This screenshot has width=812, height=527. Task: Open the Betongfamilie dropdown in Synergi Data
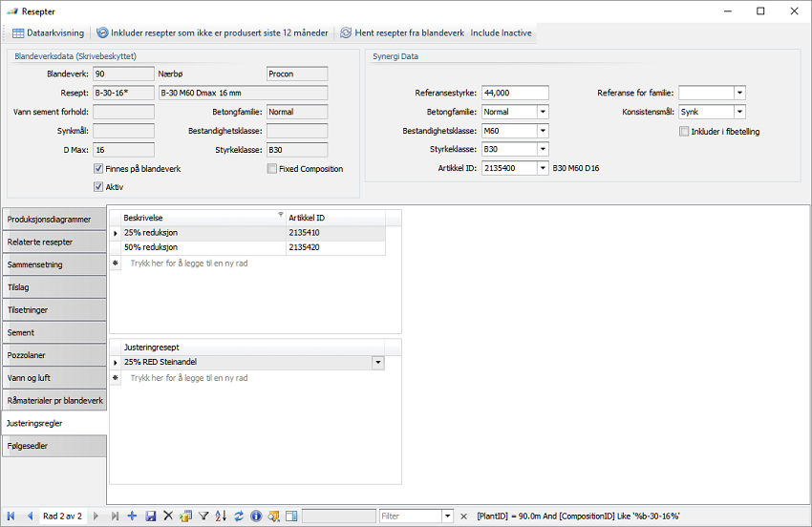pyautogui.click(x=543, y=112)
